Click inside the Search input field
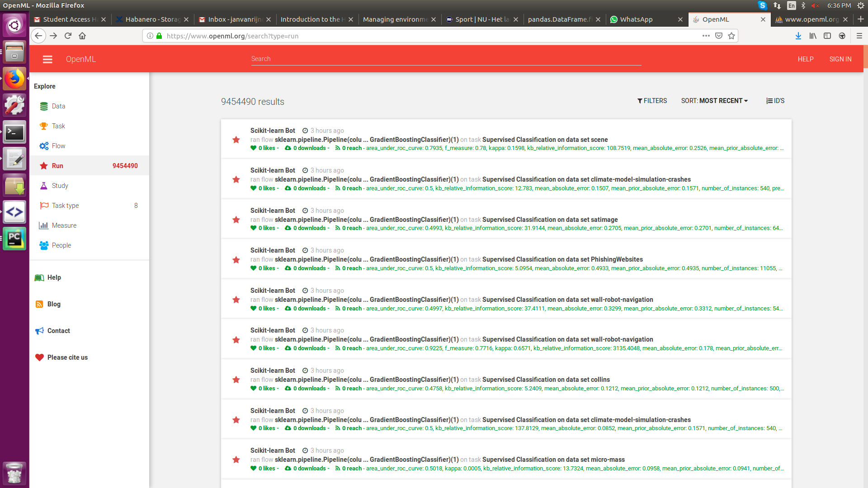Screen dimensions: 868x488 tap(445, 58)
